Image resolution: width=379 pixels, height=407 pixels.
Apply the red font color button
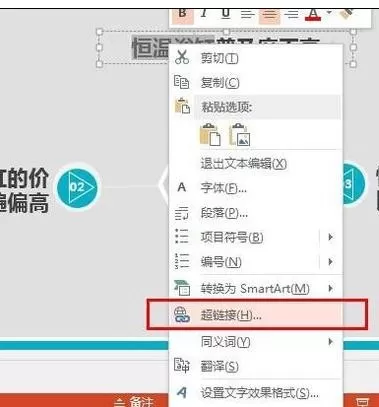313,14
